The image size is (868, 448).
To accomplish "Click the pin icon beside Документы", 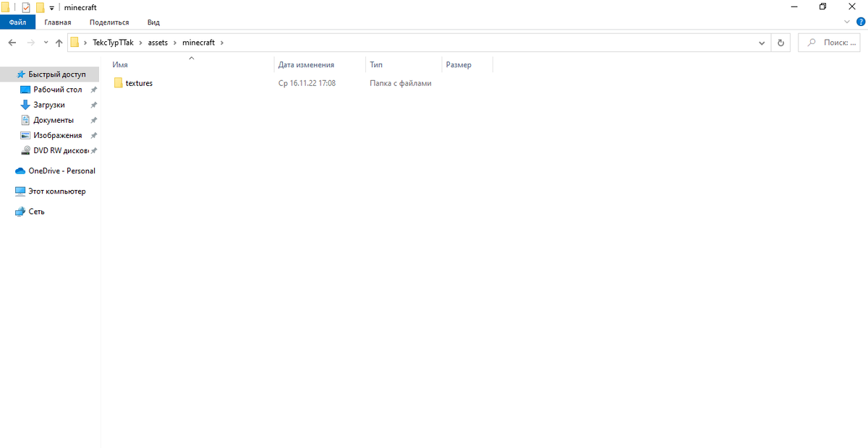I will point(93,120).
